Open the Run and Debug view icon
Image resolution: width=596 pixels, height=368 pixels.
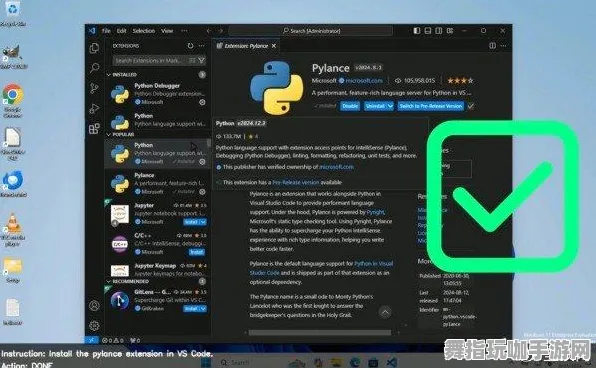click(94, 109)
